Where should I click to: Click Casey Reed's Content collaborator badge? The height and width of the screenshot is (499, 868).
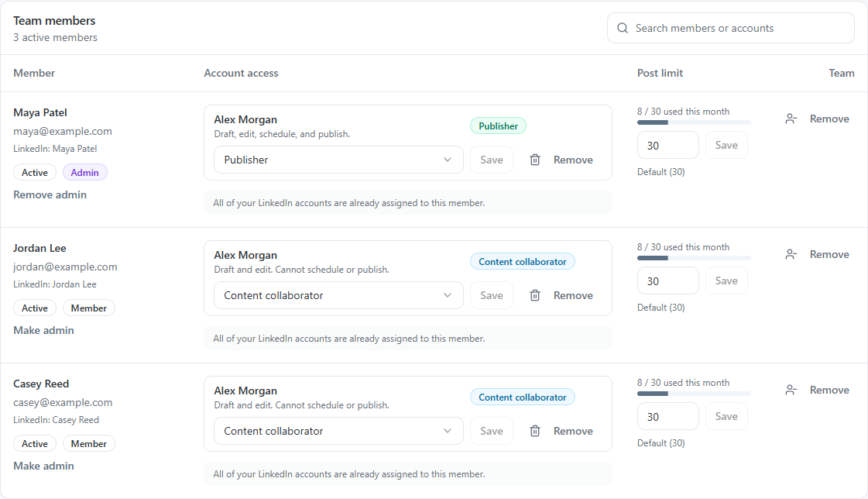[x=523, y=397]
